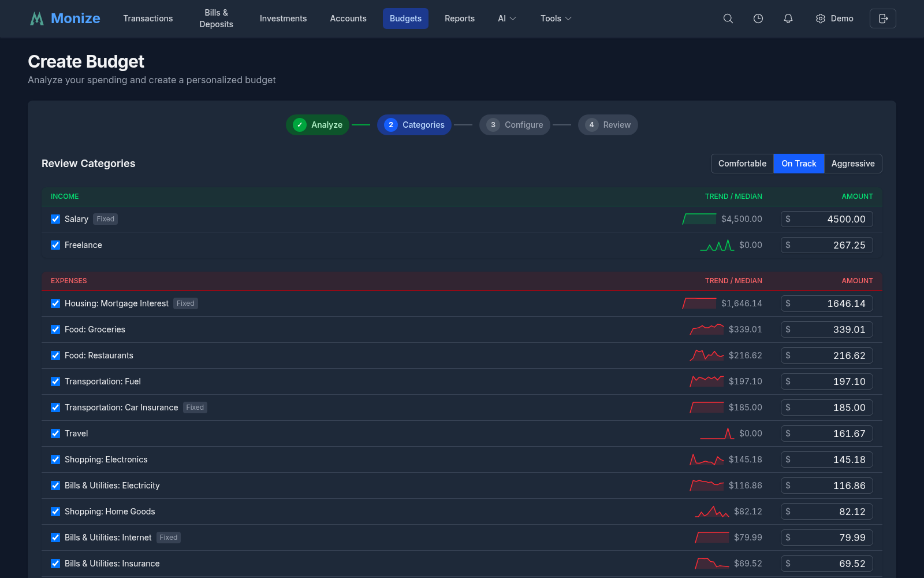Viewport: 924px width, 578px height.
Task: Jump to the Configure step
Action: click(515, 125)
